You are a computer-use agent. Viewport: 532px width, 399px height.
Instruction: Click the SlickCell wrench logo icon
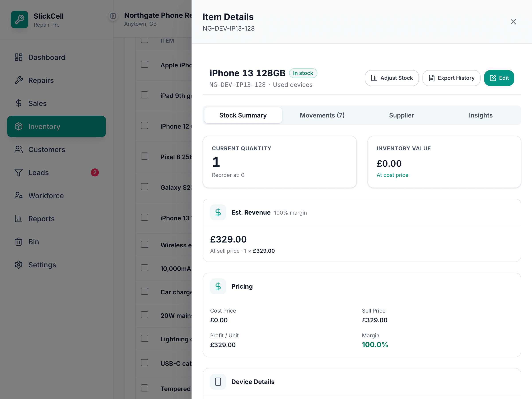(20, 20)
